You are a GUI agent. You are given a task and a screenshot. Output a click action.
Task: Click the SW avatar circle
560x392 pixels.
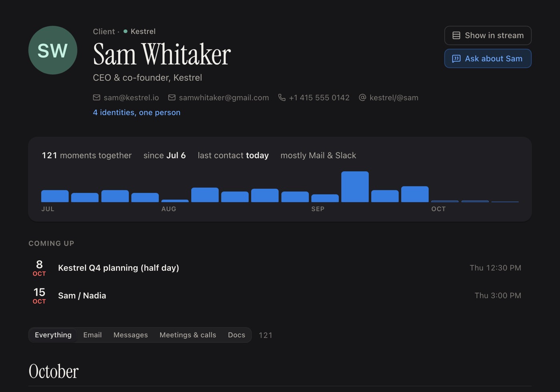(53, 50)
